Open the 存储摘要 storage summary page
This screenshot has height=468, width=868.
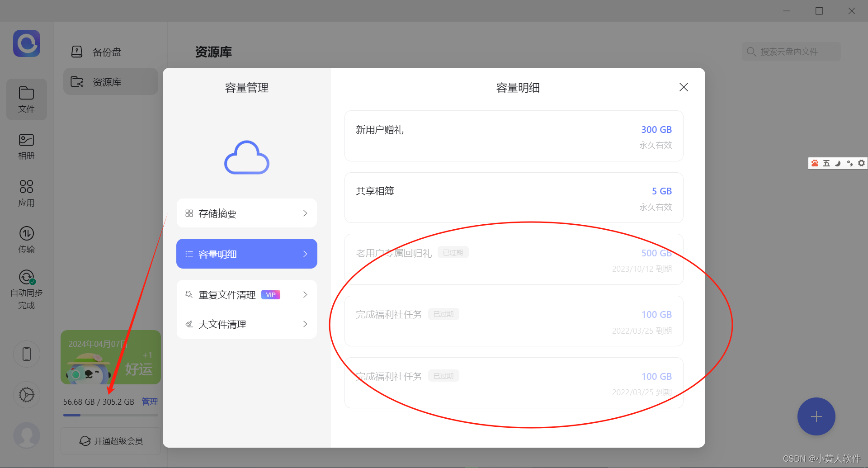coord(247,213)
